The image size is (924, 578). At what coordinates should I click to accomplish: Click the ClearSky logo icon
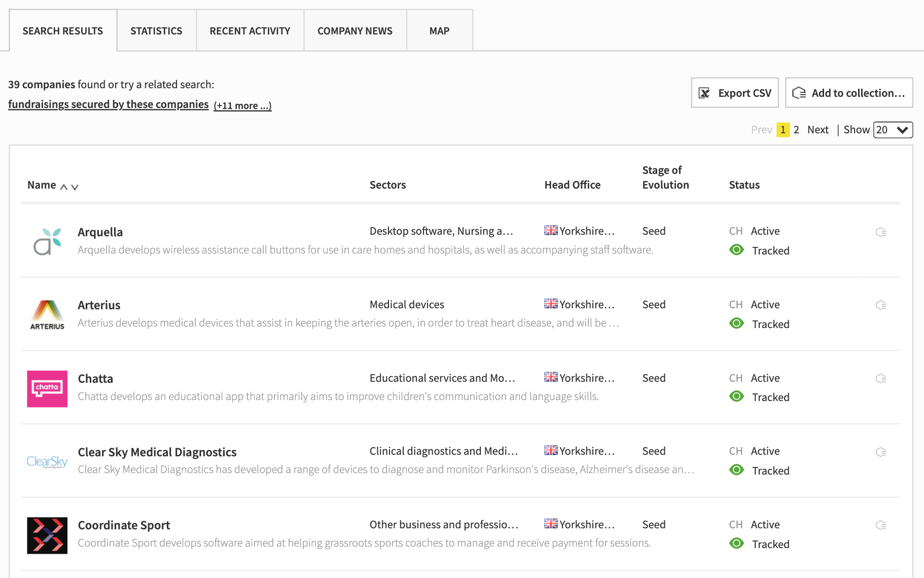pyautogui.click(x=47, y=461)
